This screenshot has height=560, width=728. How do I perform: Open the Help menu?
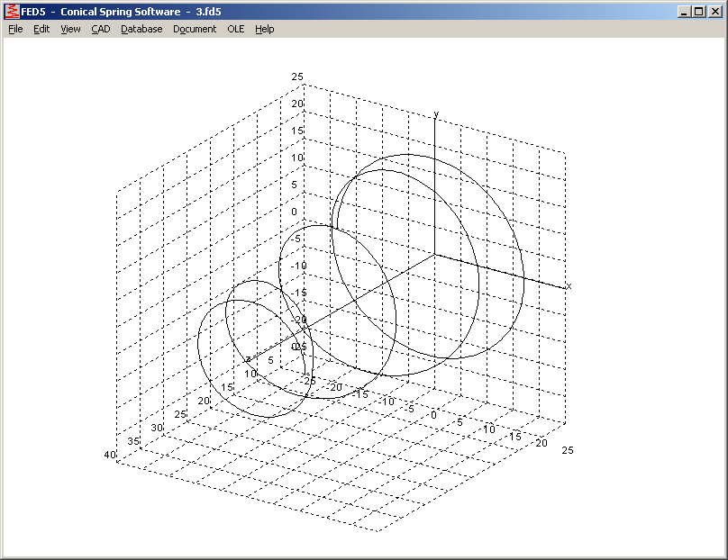pyautogui.click(x=264, y=29)
